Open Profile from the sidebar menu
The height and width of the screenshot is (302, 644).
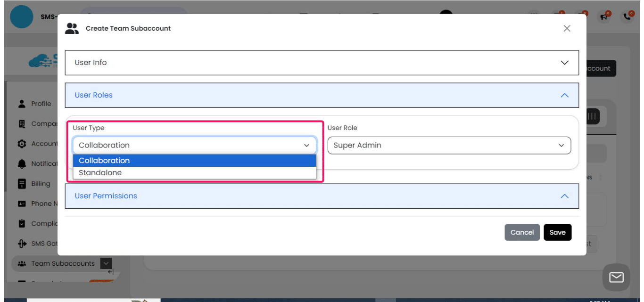point(22,104)
